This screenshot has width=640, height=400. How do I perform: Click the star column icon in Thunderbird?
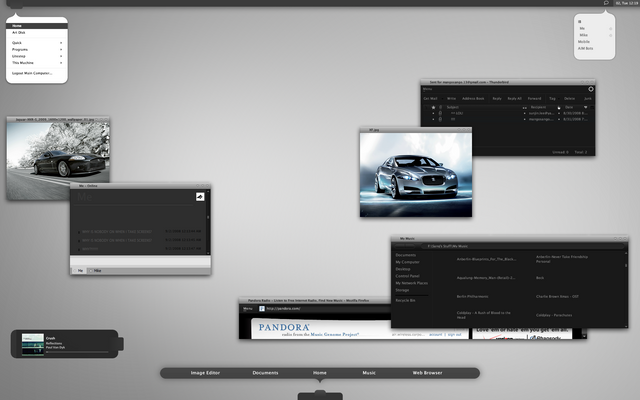point(434,107)
